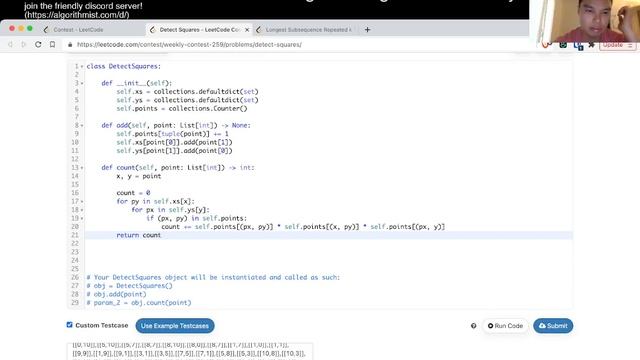Click the '# obj = DetectSquares()' comment line
Screen dimensions: 640x360
[129, 286]
